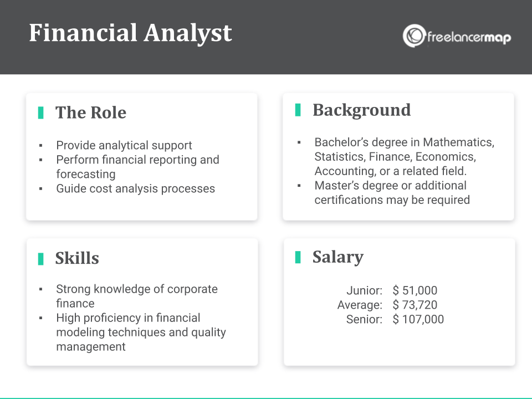Click the Master's degree certifications text
The height and width of the screenshot is (399, 532).
[392, 193]
